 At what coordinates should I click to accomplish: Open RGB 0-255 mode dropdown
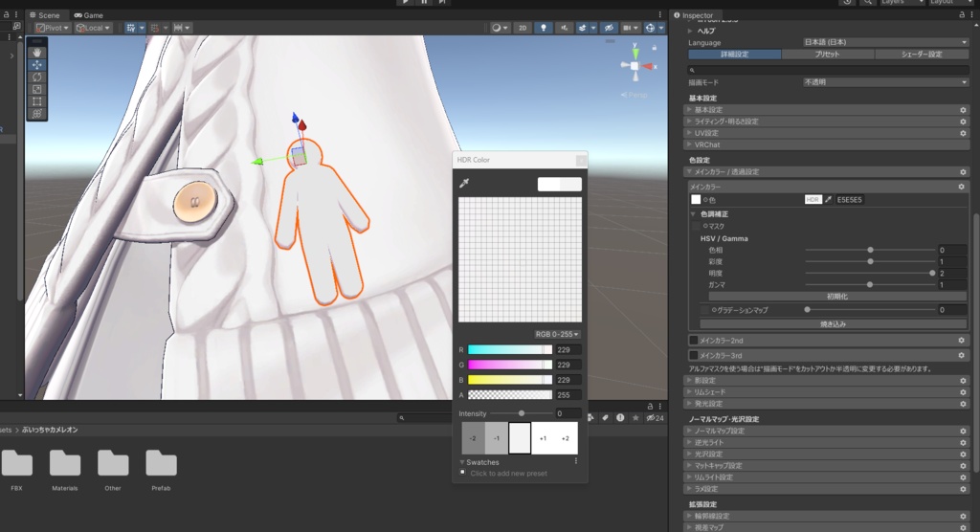coord(557,335)
